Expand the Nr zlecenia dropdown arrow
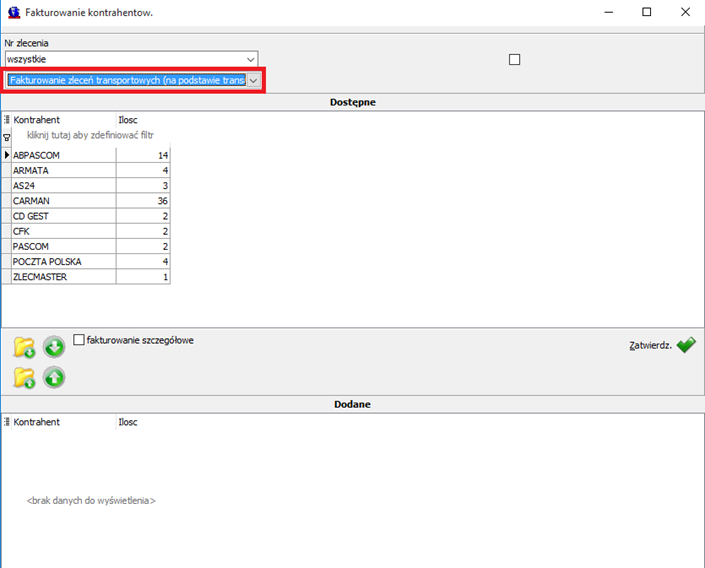705x568 pixels. click(x=251, y=59)
